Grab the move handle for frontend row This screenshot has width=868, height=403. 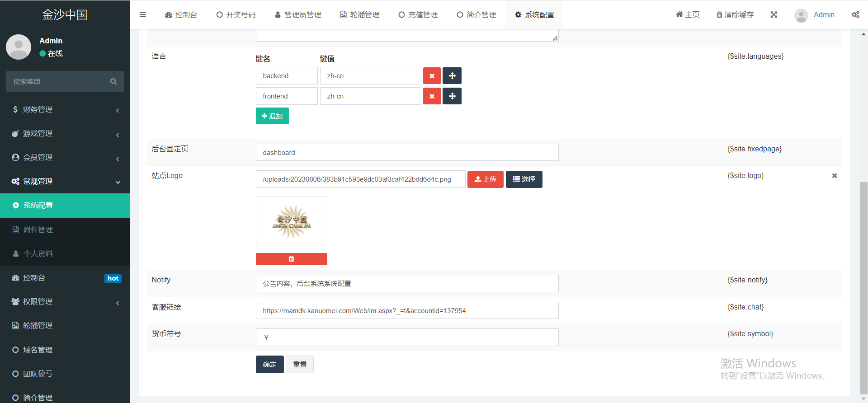(452, 96)
